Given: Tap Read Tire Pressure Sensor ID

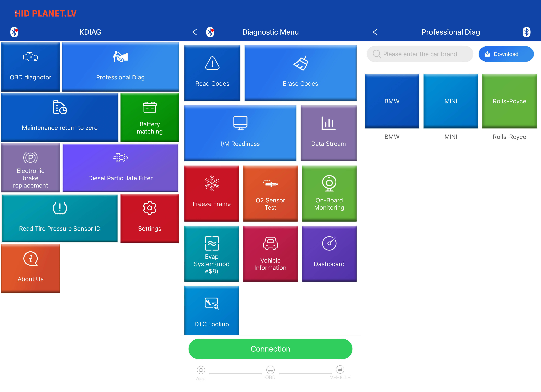Looking at the screenshot, I should [x=60, y=218].
